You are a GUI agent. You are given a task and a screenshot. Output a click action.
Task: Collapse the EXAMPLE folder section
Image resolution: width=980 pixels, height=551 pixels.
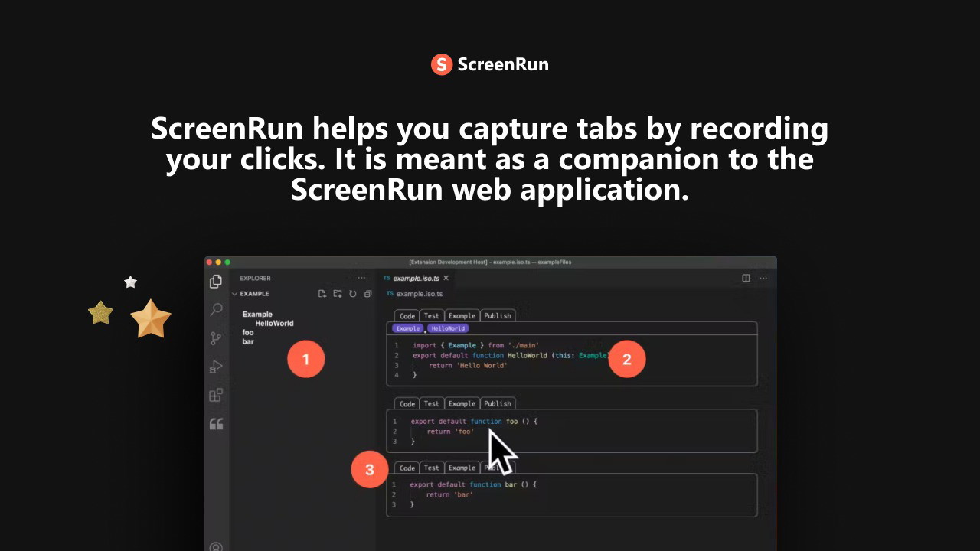pos(253,294)
